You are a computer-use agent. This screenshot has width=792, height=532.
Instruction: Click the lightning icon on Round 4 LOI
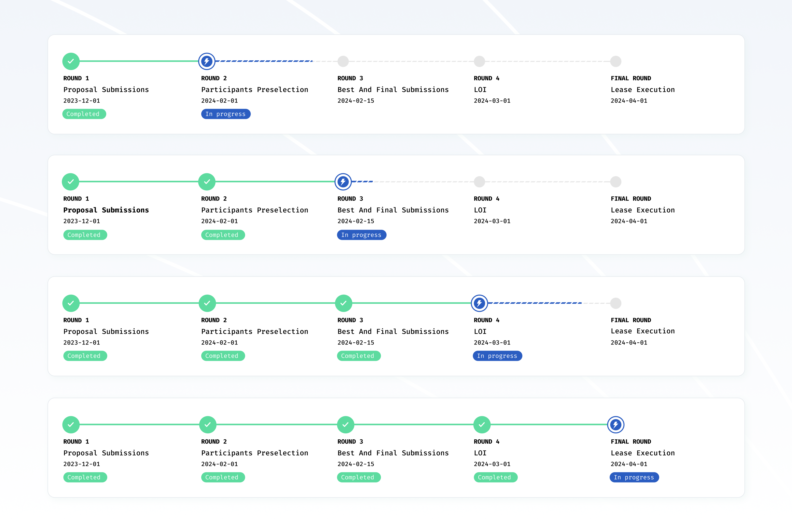[x=480, y=303]
